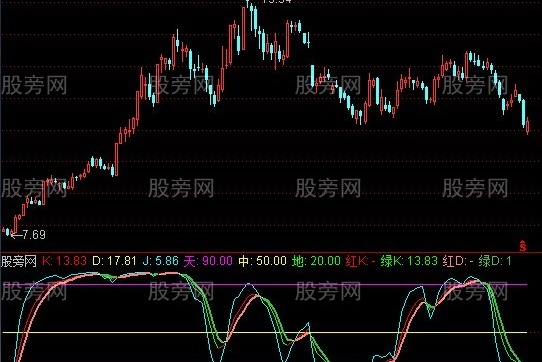This screenshot has width=542, height=362.
Task: Click the 7.69 low price label
Action: pos(34,235)
